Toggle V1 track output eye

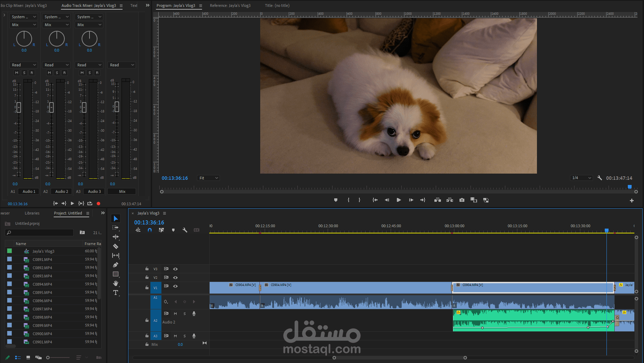[175, 286]
